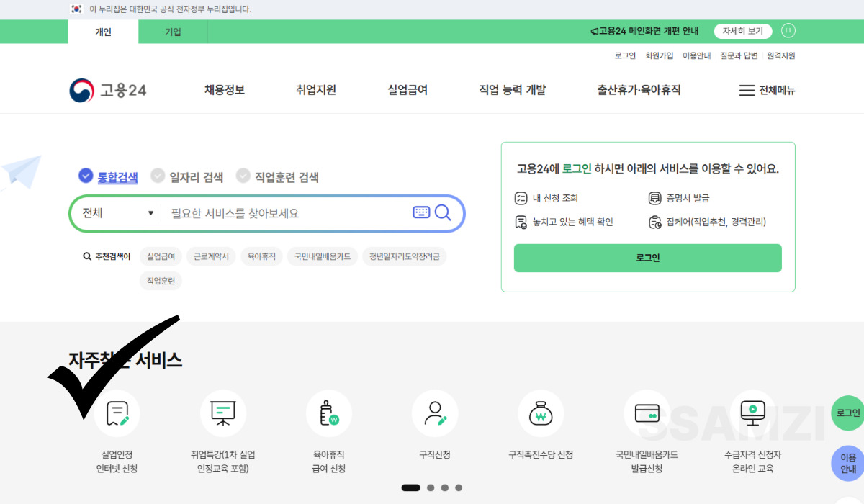
Task: Click the 구직신청 service label
Action: click(x=435, y=455)
